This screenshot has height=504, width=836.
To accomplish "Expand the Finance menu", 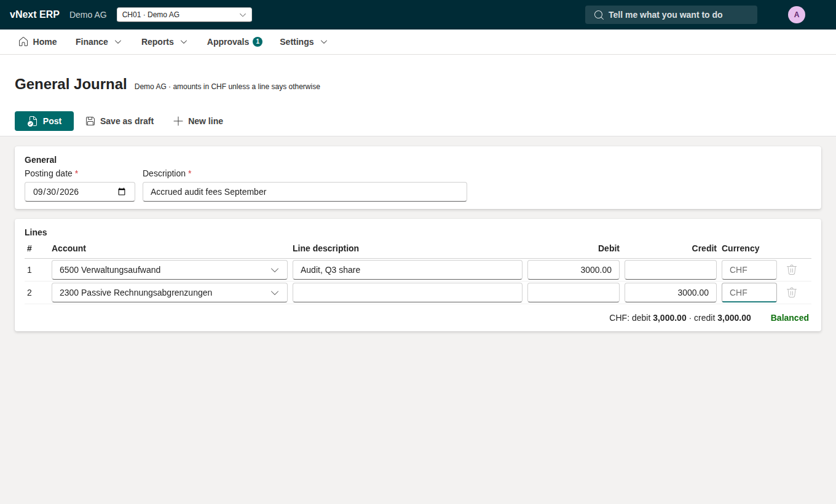I will click(99, 42).
